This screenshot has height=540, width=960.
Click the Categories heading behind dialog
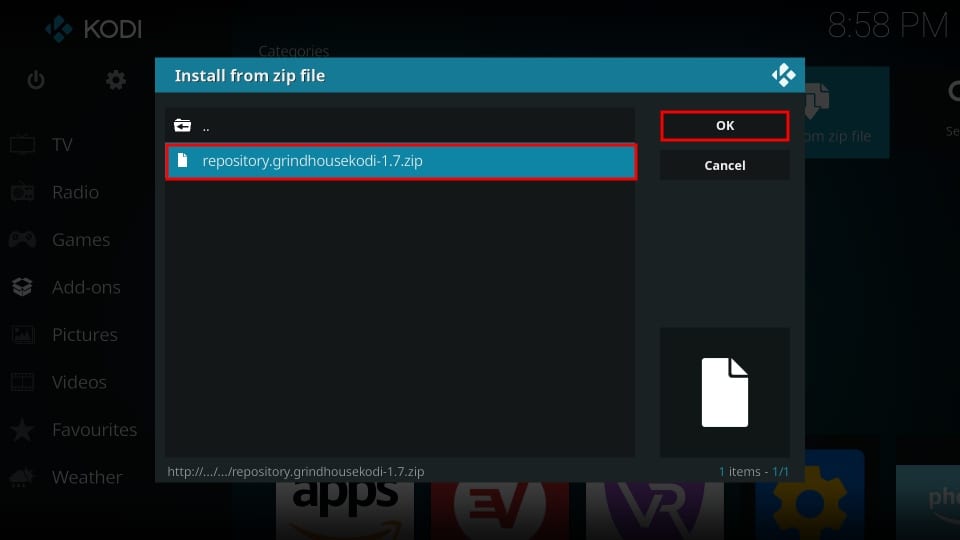(x=294, y=51)
